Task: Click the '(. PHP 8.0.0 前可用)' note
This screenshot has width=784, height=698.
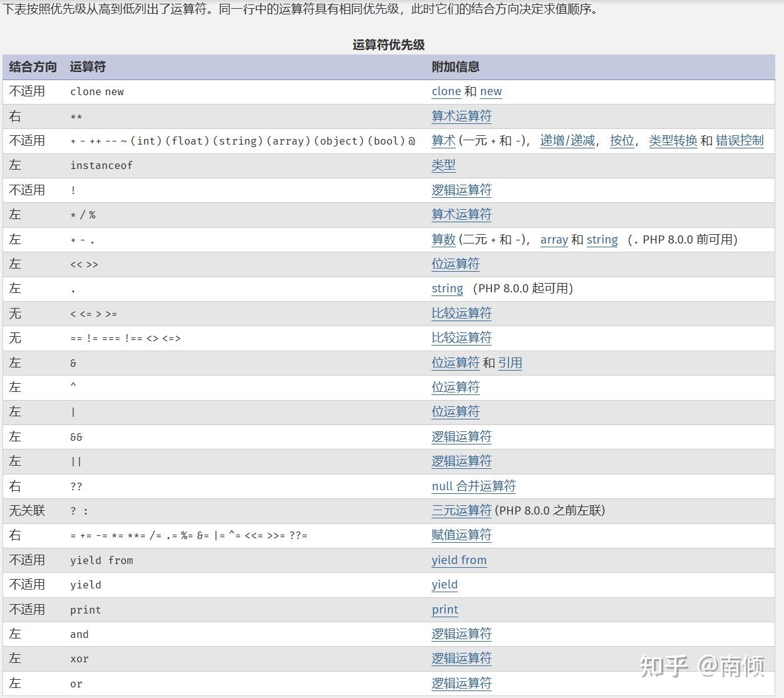Action: [683, 240]
